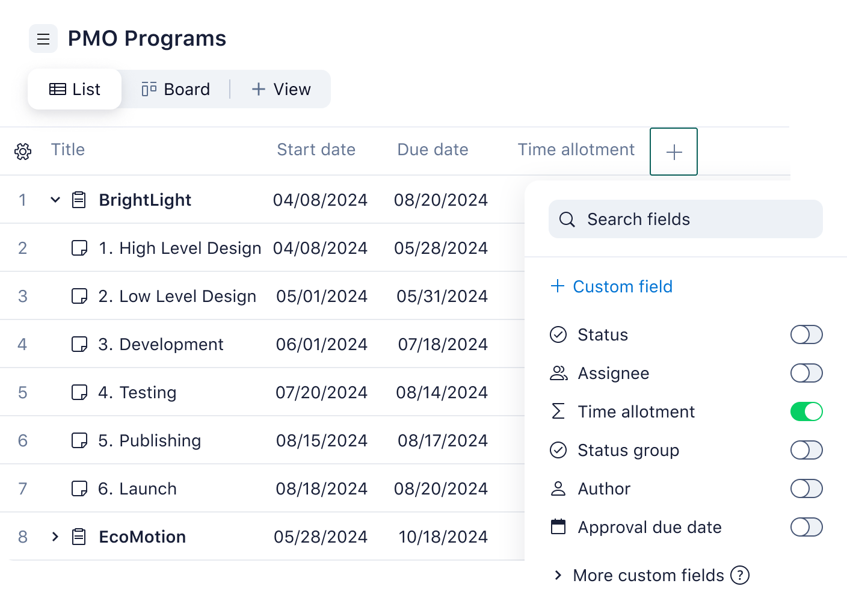Screen dimensions: 847x616
Task: Click the question mark near More custom fields
Action: (x=741, y=576)
